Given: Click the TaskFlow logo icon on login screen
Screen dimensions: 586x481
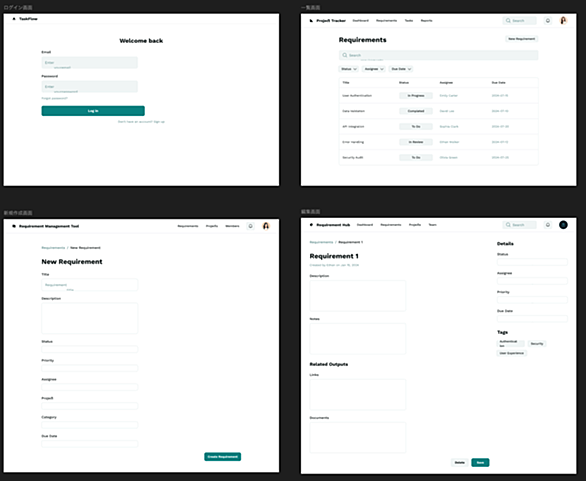Looking at the screenshot, I should [x=14, y=19].
